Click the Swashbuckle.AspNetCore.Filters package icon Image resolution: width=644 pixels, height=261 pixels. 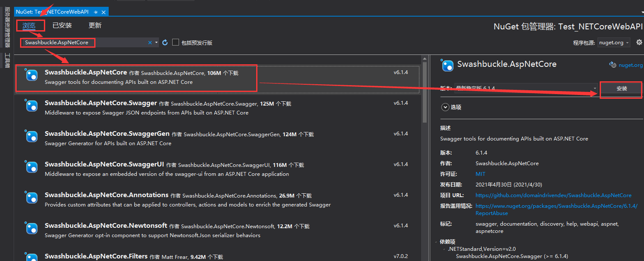[x=32, y=257]
